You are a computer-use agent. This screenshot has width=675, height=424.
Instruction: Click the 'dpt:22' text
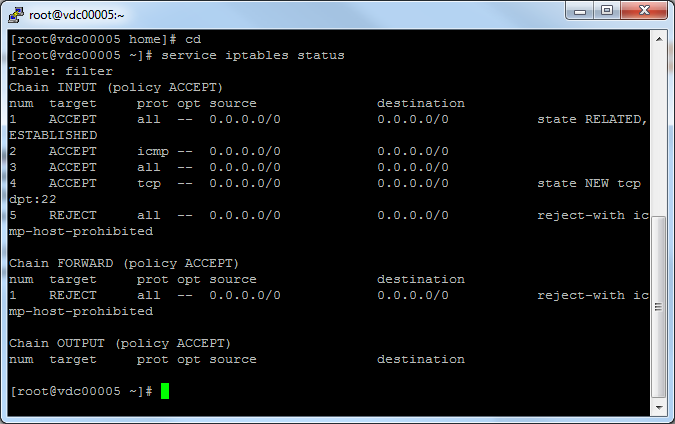[x=33, y=200]
